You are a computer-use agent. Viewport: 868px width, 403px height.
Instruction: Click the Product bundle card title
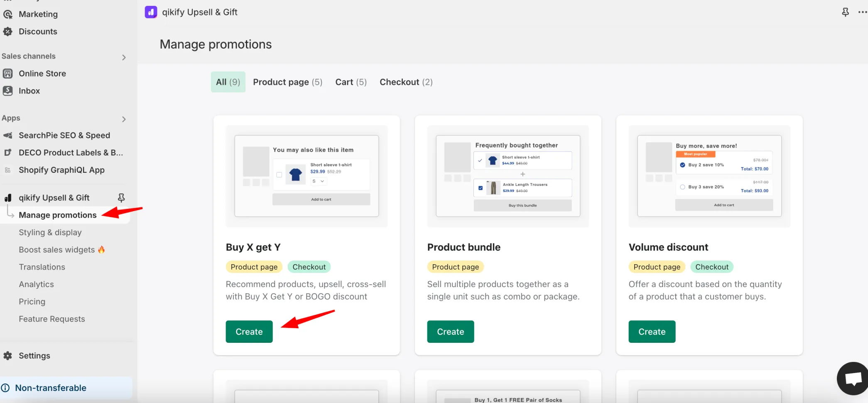click(x=464, y=247)
